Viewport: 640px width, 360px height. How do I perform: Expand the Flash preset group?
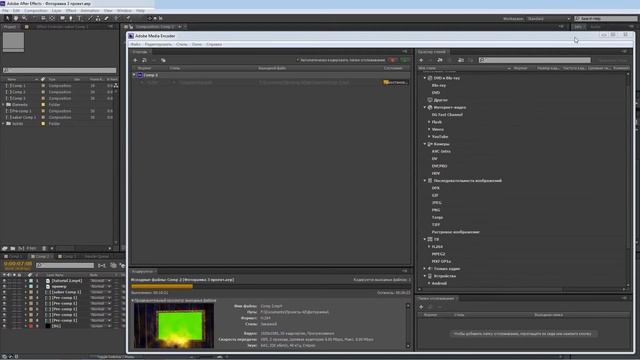pos(429,122)
